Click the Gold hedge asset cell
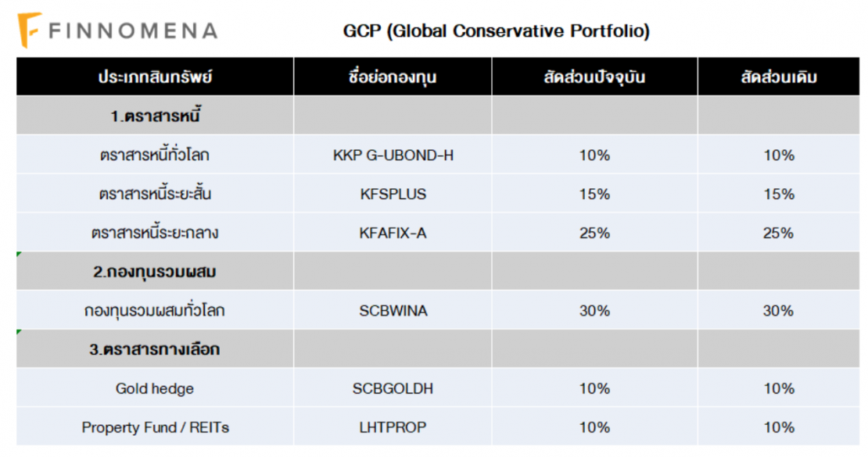The height and width of the screenshot is (457, 868). pos(155,388)
